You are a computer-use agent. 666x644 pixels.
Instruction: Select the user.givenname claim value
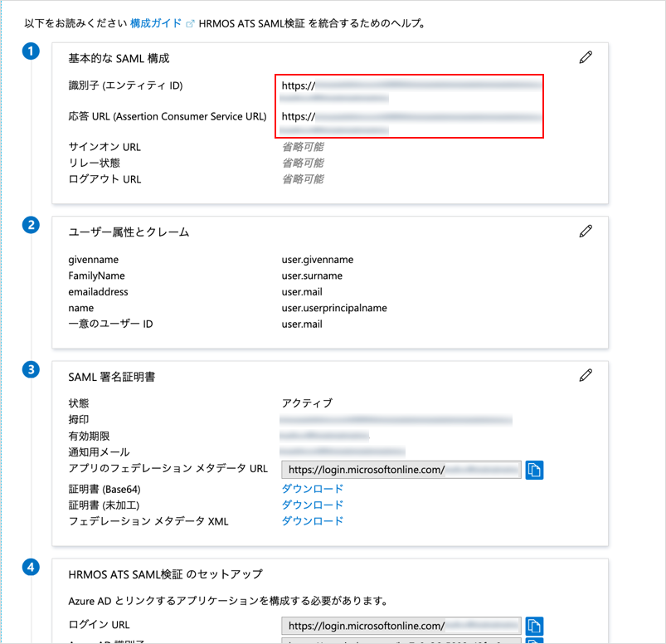(x=318, y=260)
